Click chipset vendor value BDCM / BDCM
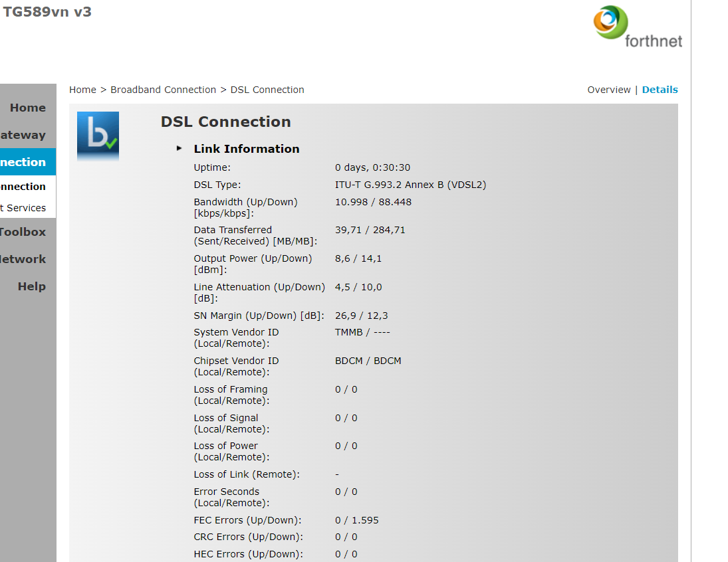The width and height of the screenshot is (728, 562). tap(368, 361)
